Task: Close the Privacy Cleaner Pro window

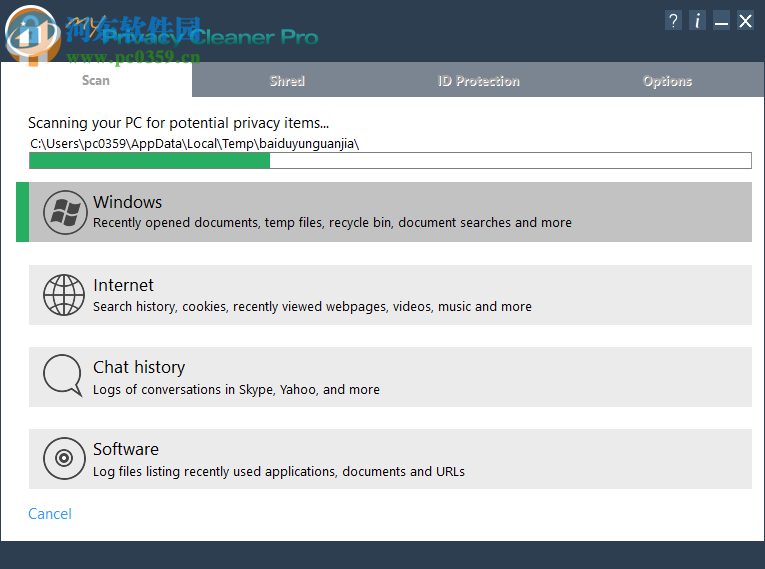Action: (x=745, y=21)
